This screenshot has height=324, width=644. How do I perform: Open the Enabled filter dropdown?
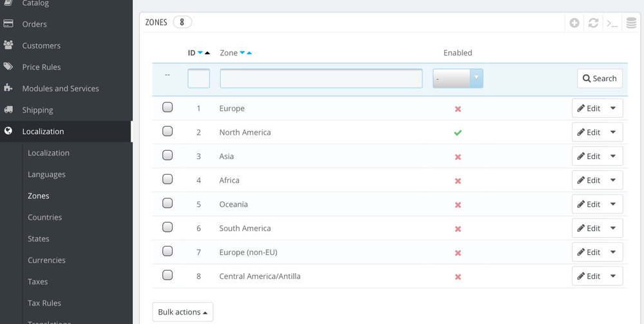[458, 79]
